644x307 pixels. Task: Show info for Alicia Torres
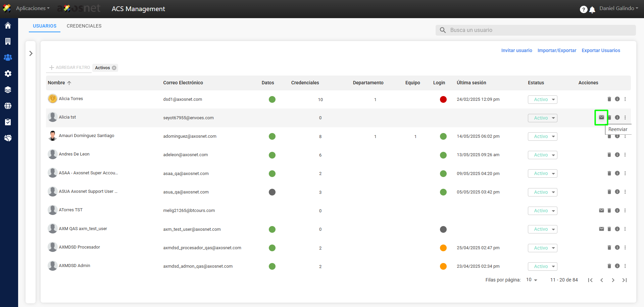pos(617,99)
